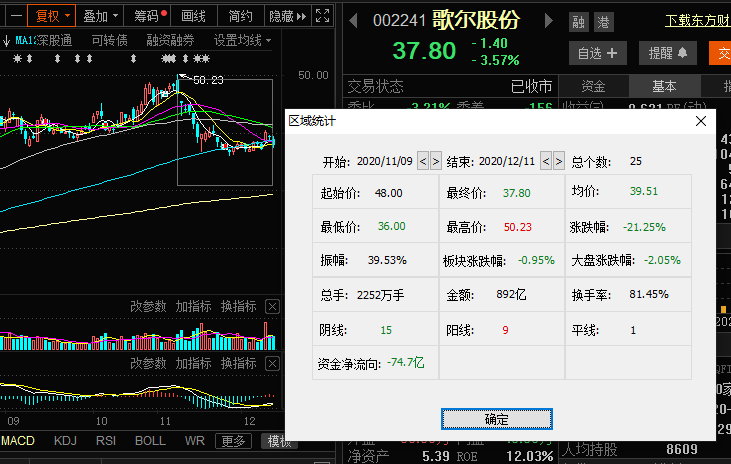
Task: Select the RSI indicator tab
Action: click(x=106, y=441)
